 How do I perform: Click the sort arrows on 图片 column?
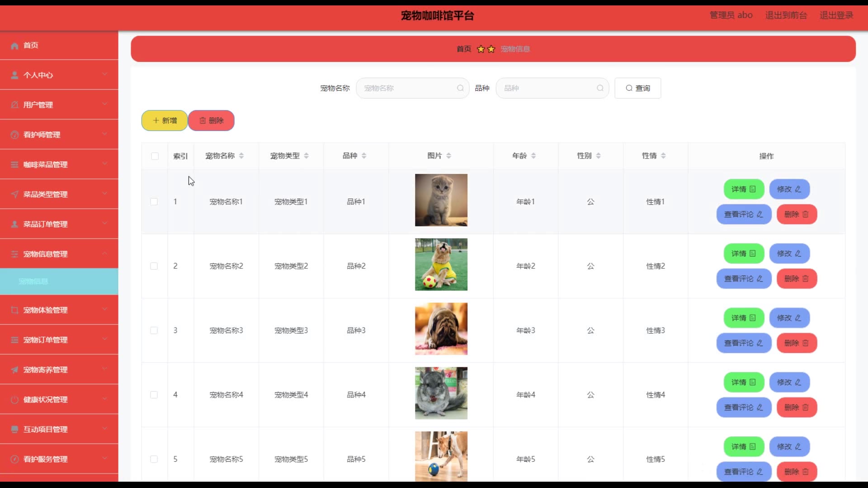click(x=448, y=156)
